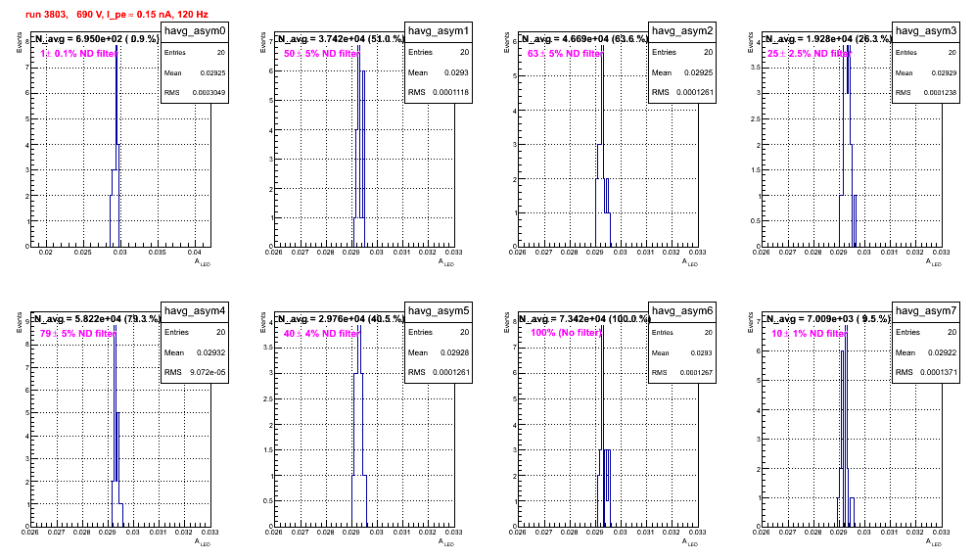Select Mean value 0.02929 in havg_asym3
The image size is (975, 560).
944,73
